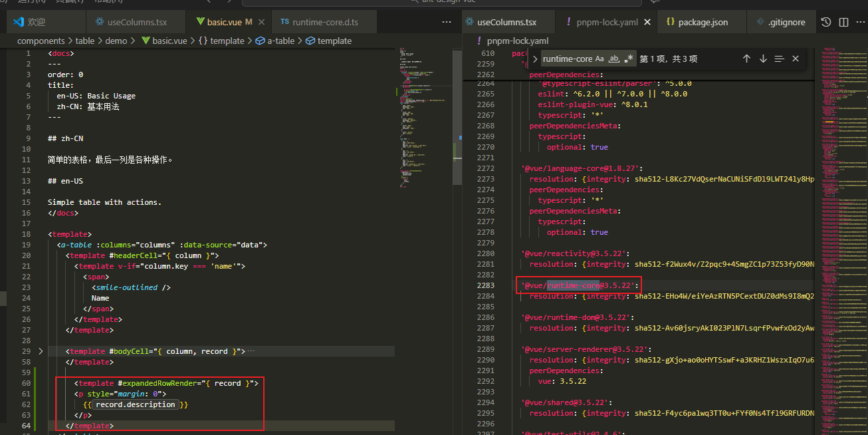The width and height of the screenshot is (868, 435).
Task: Click the split editor icon
Action: (x=843, y=22)
